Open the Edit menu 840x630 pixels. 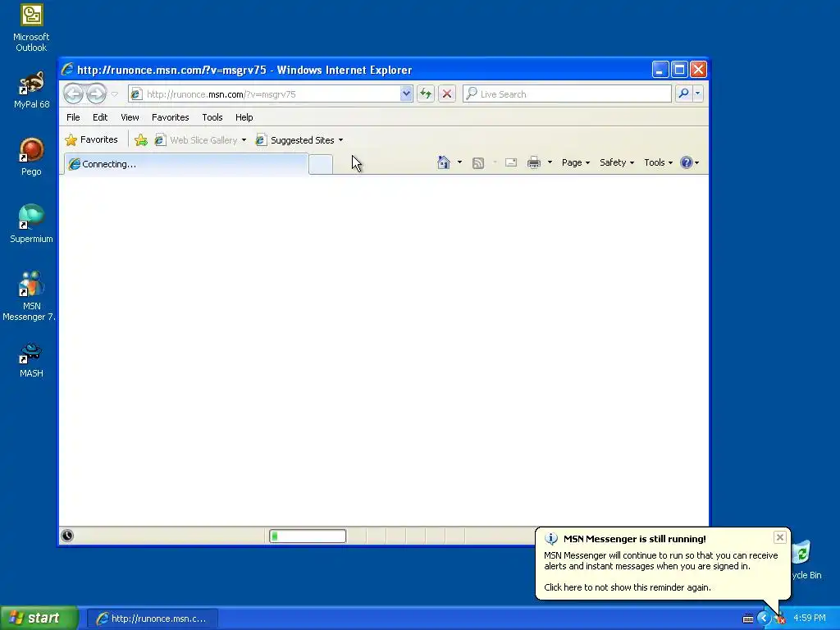coord(99,117)
